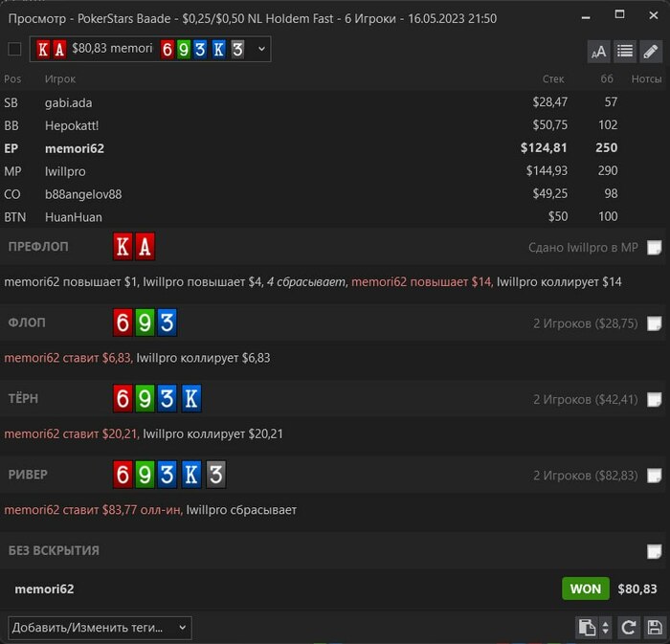Click the БЕЗ ВСКРЫТИЯ label

[54, 551]
